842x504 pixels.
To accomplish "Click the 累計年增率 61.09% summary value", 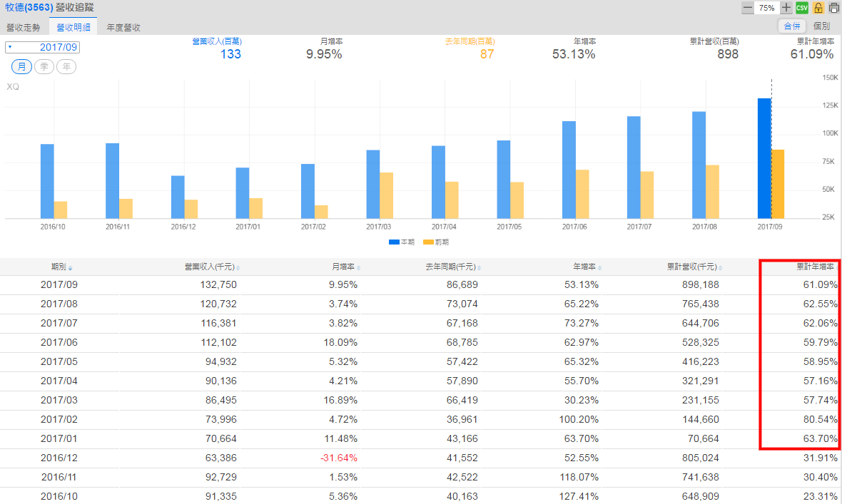I will [x=812, y=54].
